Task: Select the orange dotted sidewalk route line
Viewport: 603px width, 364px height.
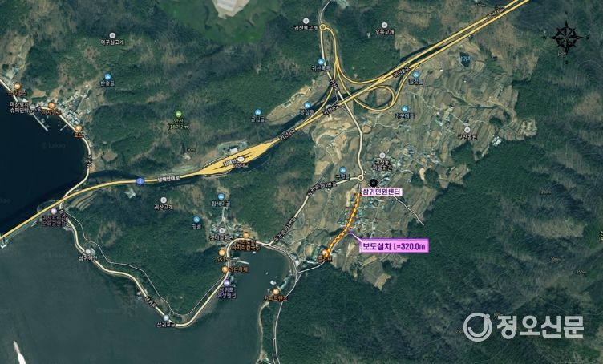Action: pos(344,222)
